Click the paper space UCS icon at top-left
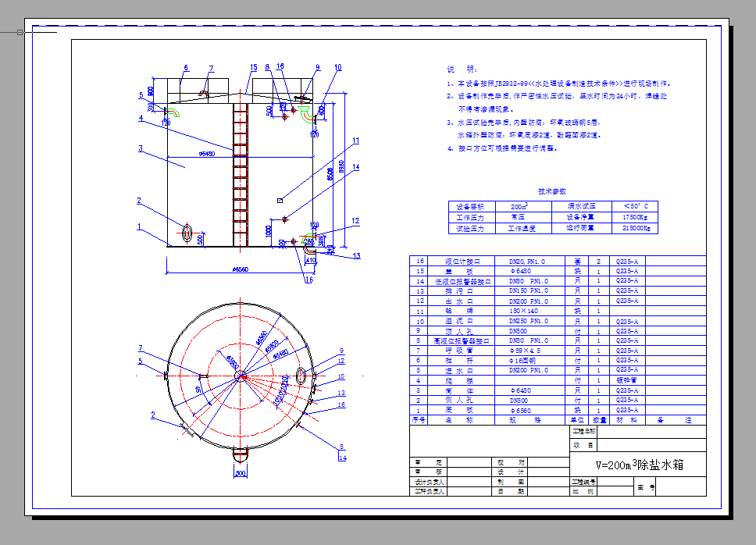The width and height of the screenshot is (756, 545). [x=21, y=32]
